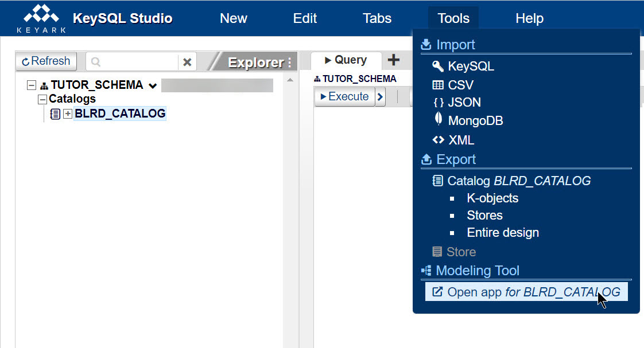Screen dimensions: 644x348
Task: Click the CSV table icon
Action: point(438,85)
